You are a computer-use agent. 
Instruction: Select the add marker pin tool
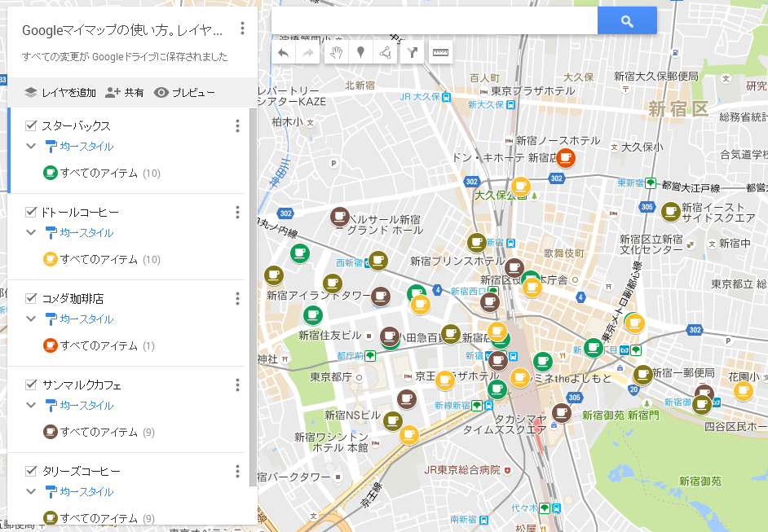coord(360,53)
